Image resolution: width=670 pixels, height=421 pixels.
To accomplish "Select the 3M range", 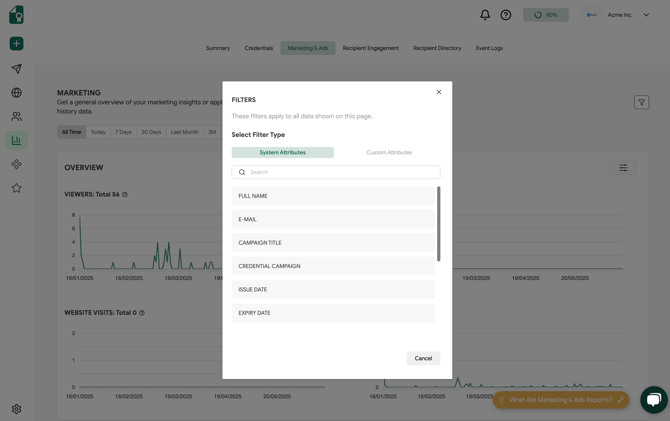I will click(212, 132).
